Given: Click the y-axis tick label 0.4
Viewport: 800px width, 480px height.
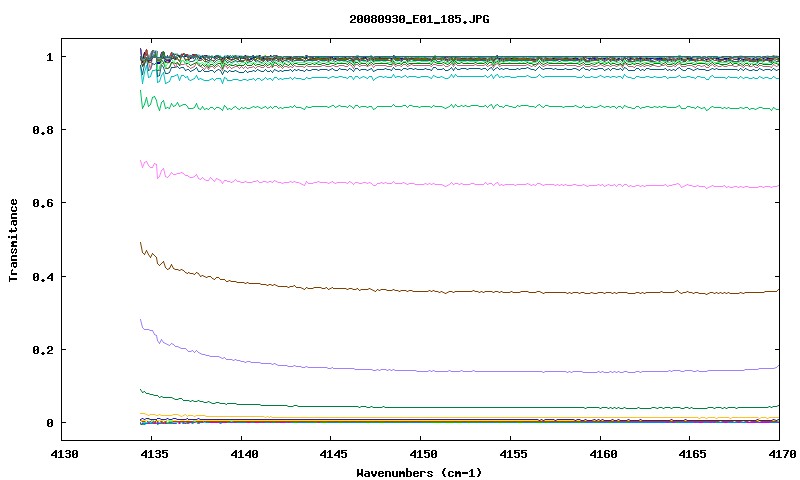Looking at the screenshot, I should tap(43, 276).
